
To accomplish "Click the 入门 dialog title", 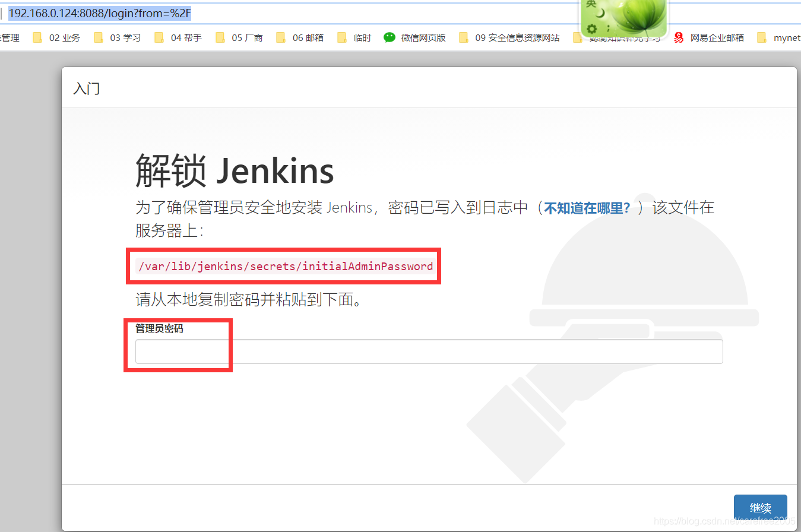I will [87, 88].
